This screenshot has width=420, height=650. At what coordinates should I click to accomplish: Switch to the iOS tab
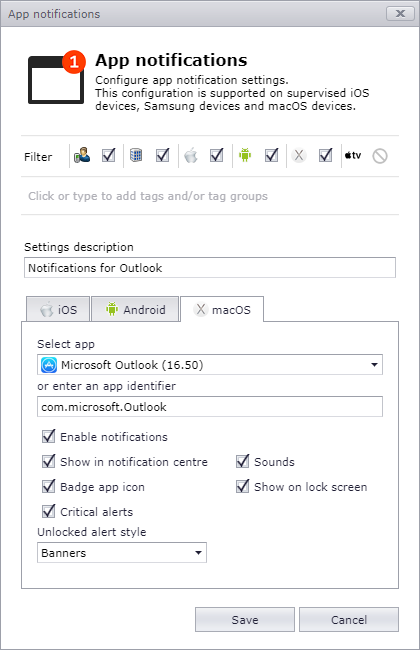pyautogui.click(x=58, y=309)
